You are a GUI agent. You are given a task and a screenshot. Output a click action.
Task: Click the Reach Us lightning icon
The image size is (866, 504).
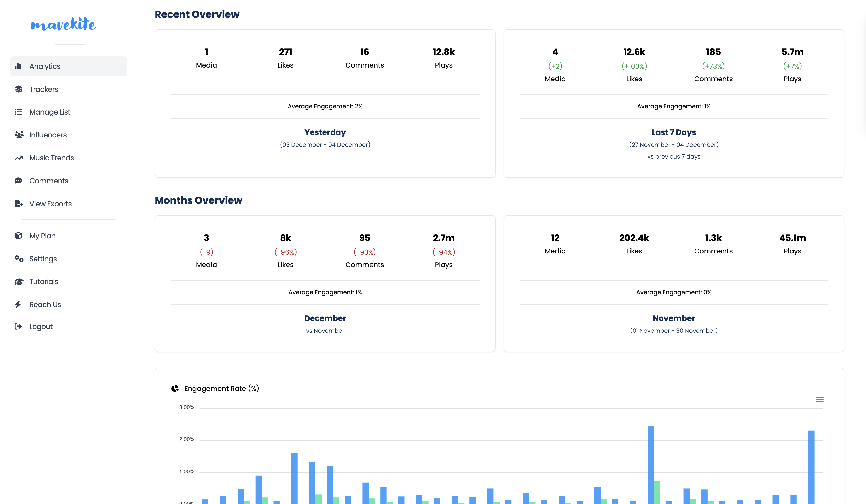tap(18, 305)
